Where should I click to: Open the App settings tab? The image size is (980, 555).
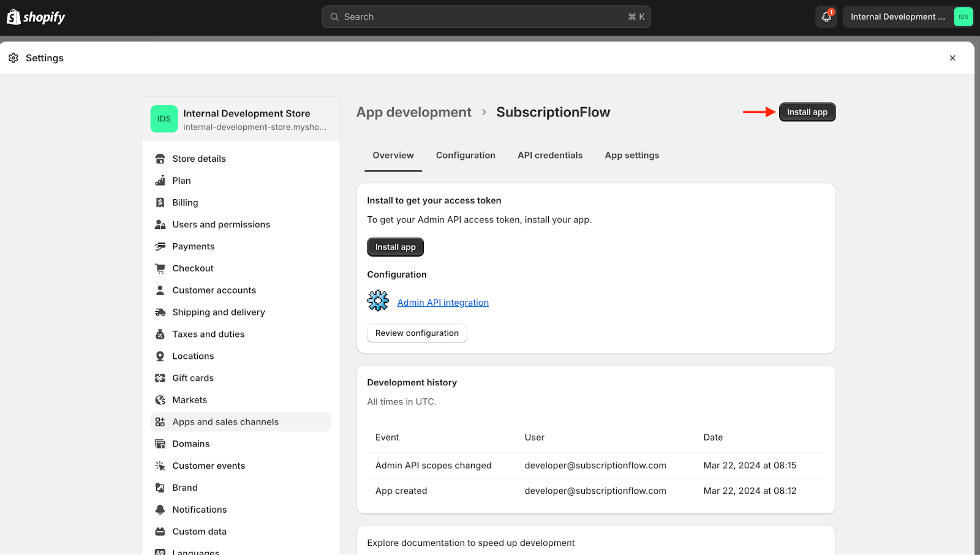click(632, 156)
